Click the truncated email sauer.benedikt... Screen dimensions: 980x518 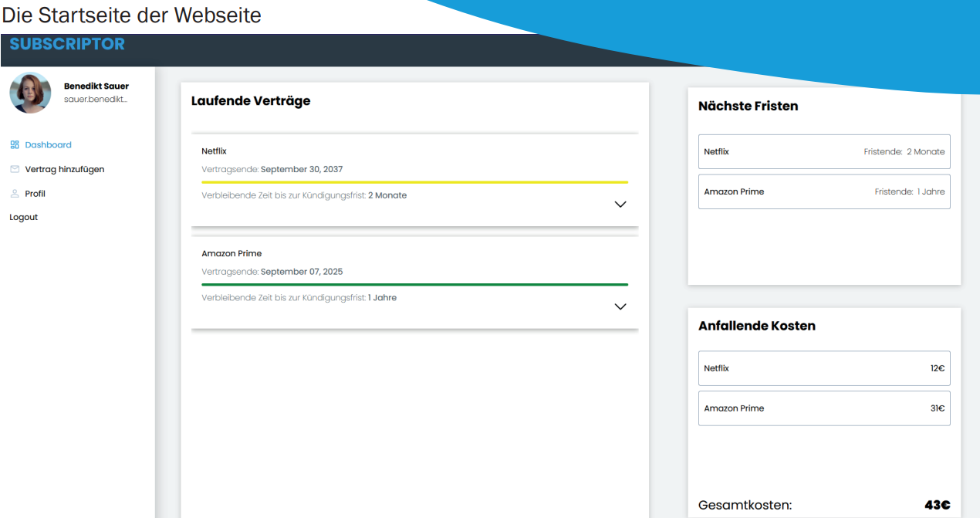pyautogui.click(x=96, y=100)
